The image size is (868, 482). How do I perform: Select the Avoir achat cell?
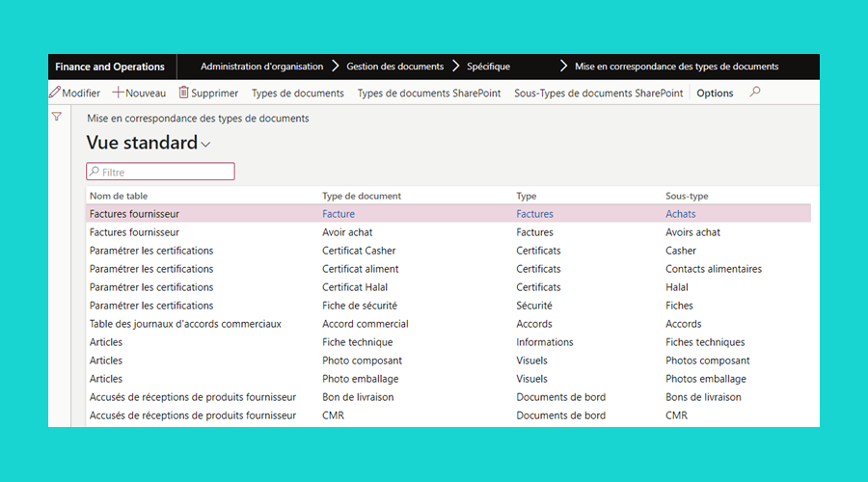click(x=347, y=232)
